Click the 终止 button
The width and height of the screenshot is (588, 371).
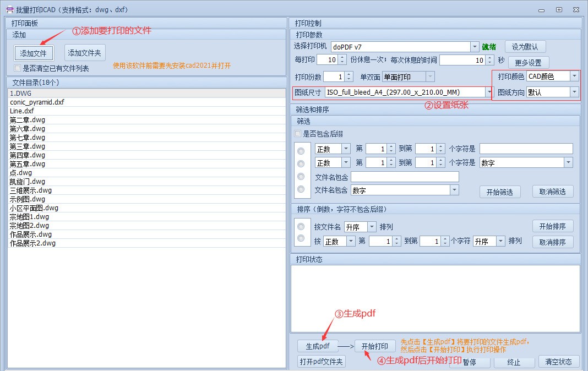pos(514,362)
